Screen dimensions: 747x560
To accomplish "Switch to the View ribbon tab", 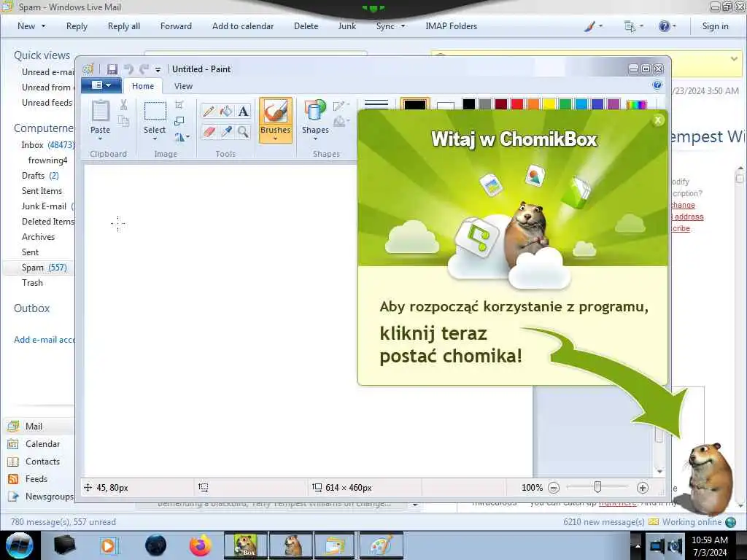I will click(x=183, y=86).
